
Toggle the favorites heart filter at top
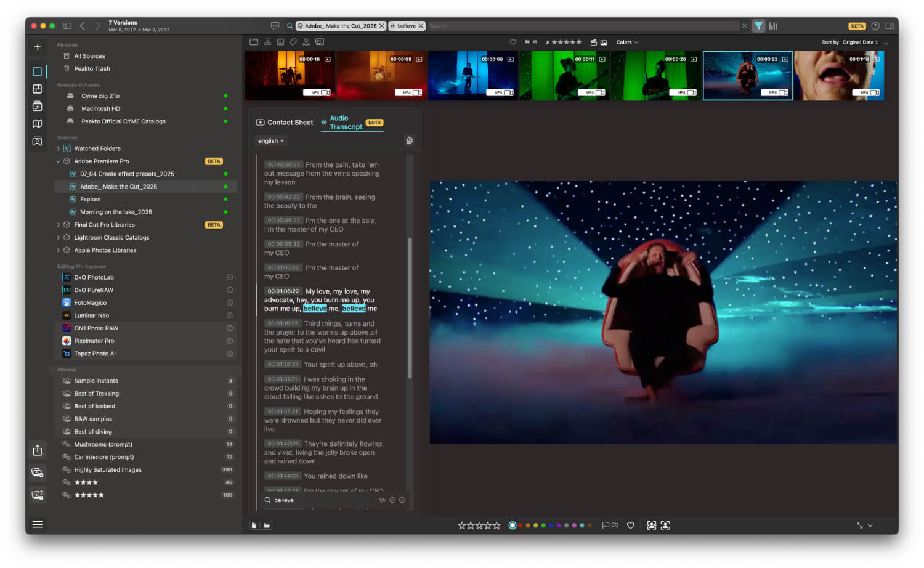513,43
